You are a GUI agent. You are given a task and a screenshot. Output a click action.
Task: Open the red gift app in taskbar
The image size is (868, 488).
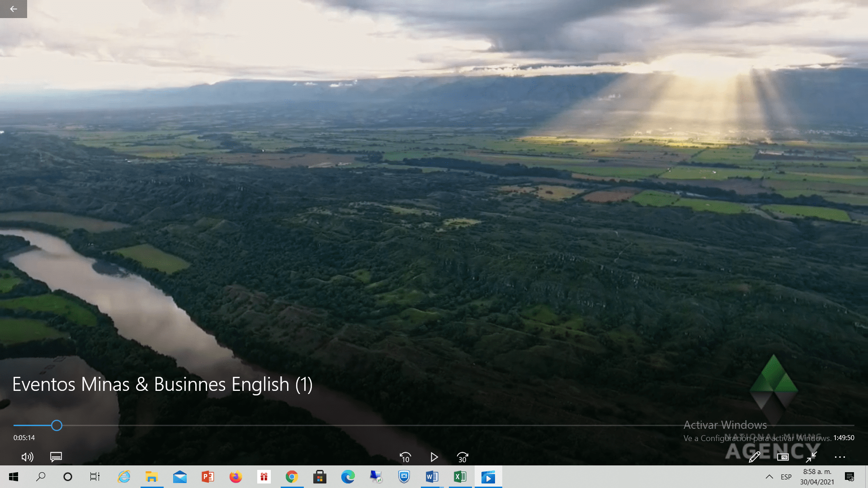pos(264,477)
